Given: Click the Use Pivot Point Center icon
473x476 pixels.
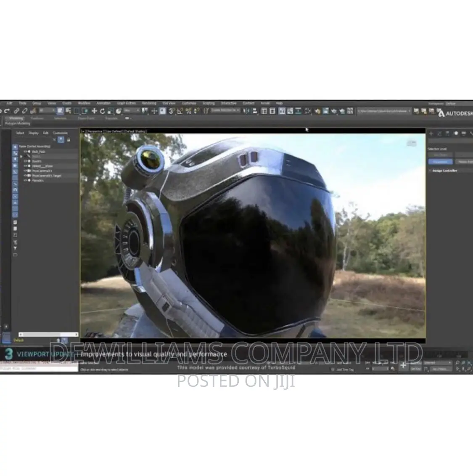Looking at the screenshot, I should click(x=145, y=111).
